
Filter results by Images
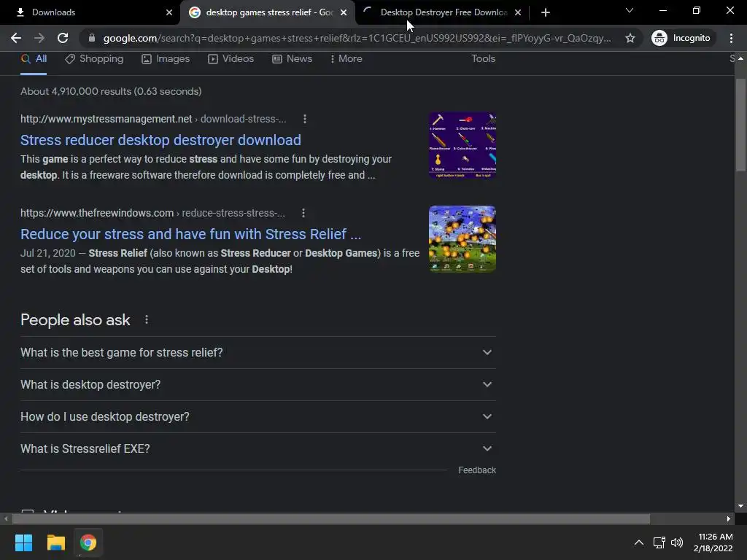[166, 59]
